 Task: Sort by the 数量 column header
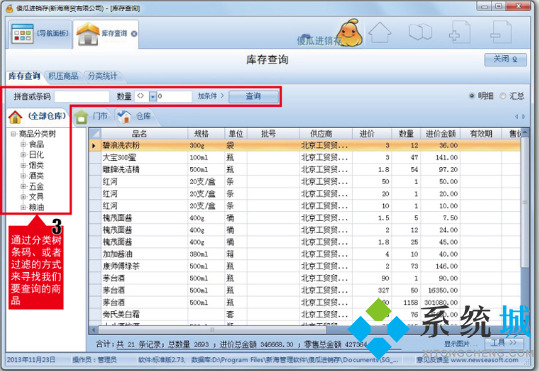406,134
